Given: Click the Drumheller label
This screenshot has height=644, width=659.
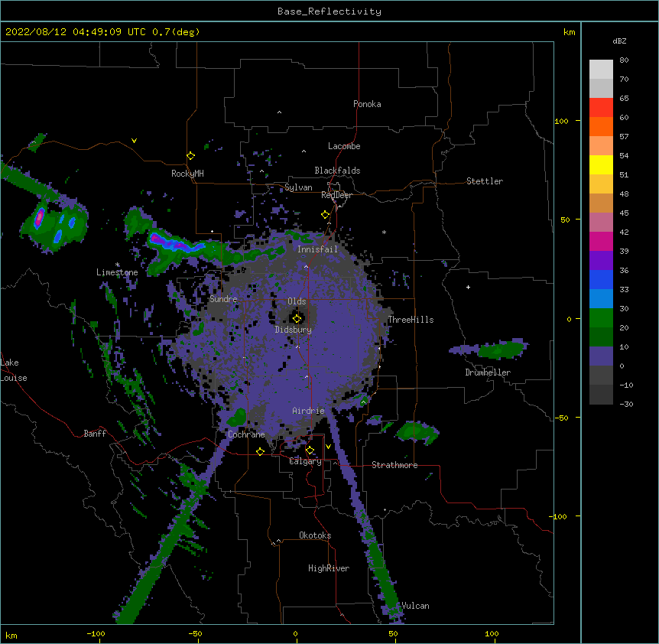Looking at the screenshot, I should 488,372.
